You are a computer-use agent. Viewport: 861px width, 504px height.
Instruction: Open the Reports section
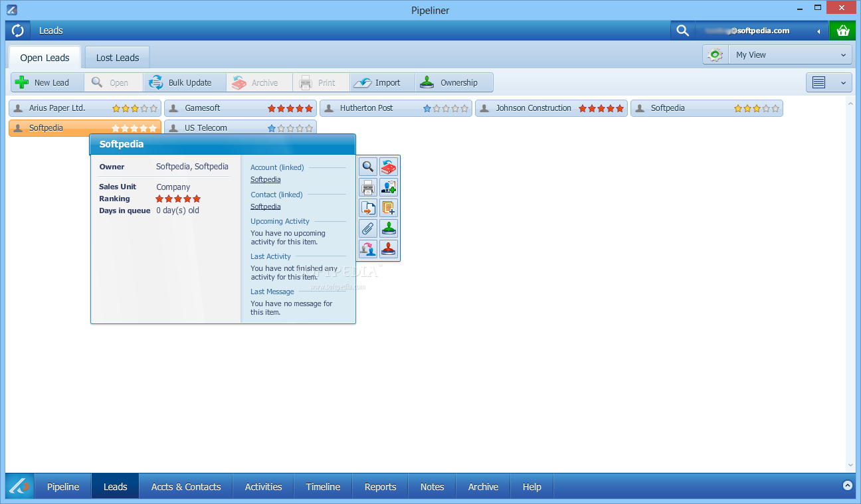(x=380, y=487)
